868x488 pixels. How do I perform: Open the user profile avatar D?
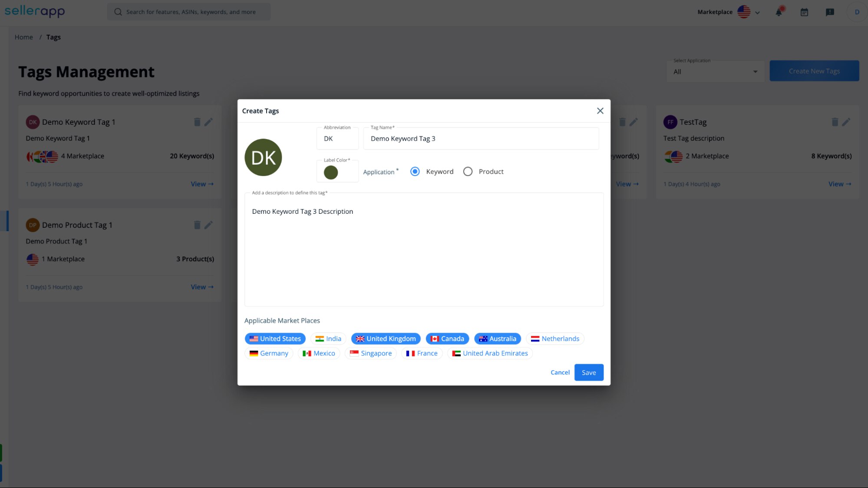(857, 12)
